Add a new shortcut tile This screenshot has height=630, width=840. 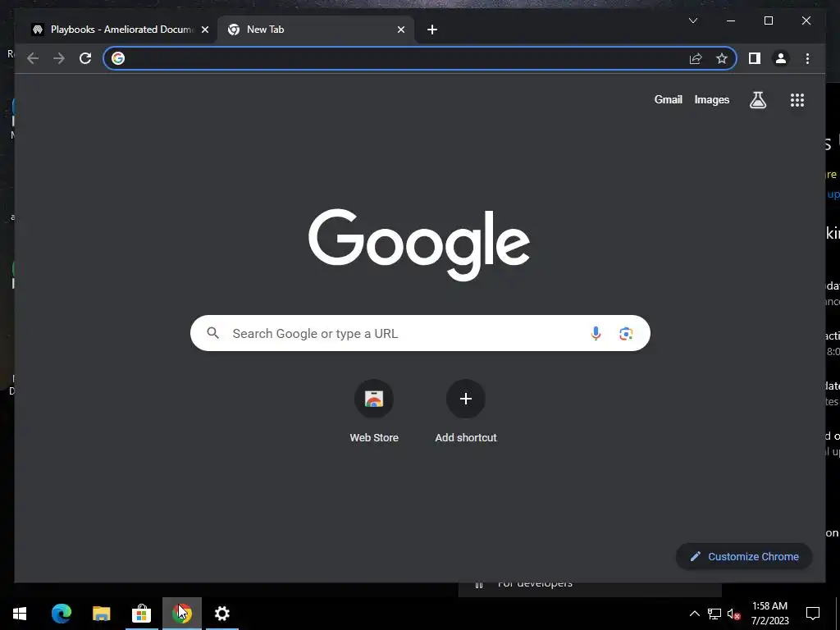tap(466, 412)
